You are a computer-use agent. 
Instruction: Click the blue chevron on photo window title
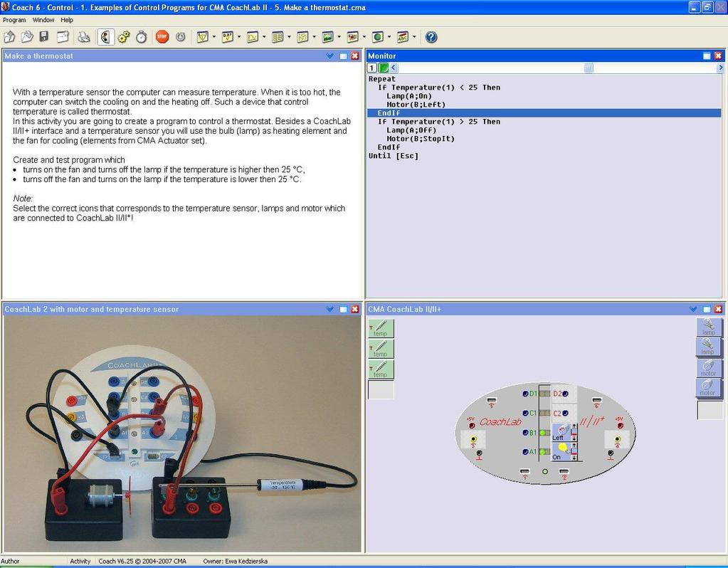330,310
